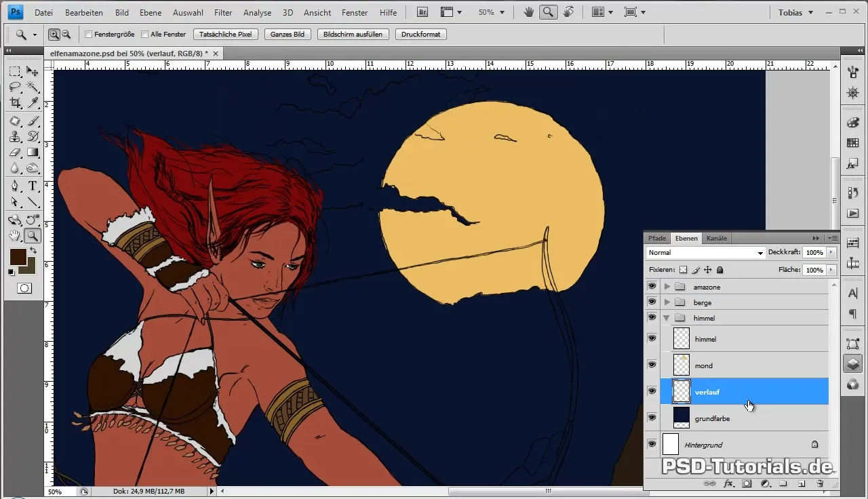This screenshot has width=868, height=499.
Task: Click the Druckformat button
Action: coord(420,35)
